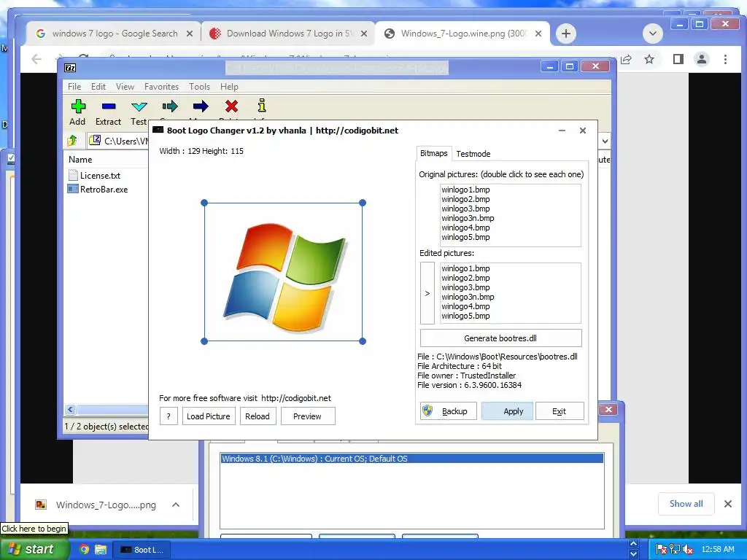Click bottom-right resize handle of logo
747x560 pixels.
point(363,341)
